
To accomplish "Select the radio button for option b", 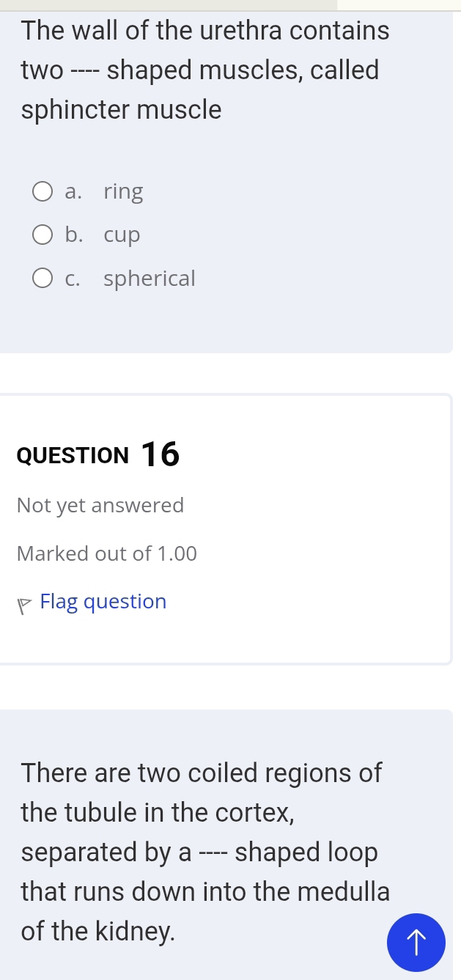I will (43, 235).
